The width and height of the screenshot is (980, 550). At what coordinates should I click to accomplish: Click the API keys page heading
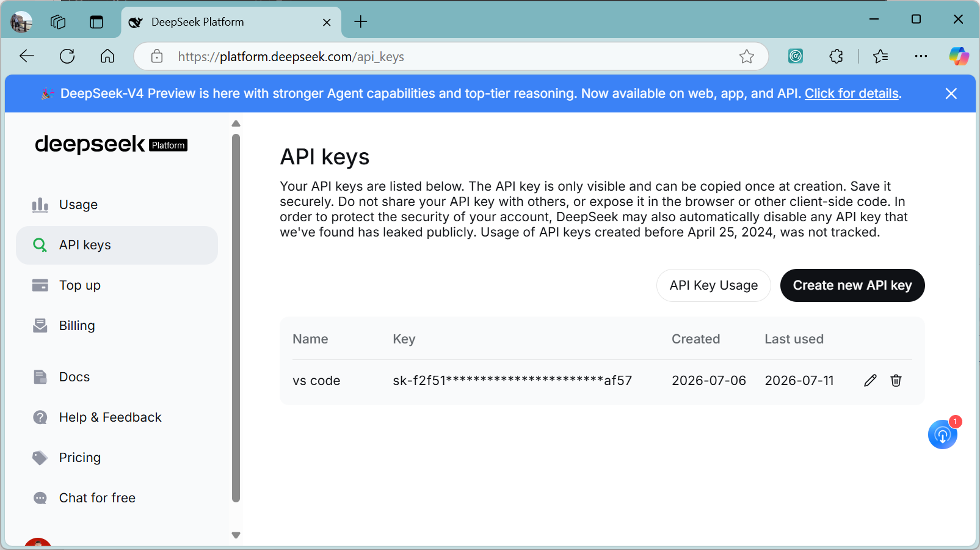(325, 157)
